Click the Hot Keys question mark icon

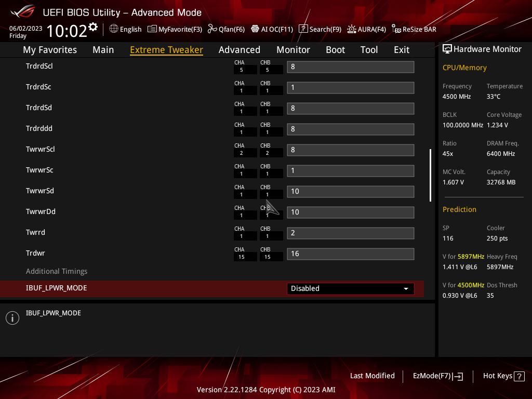(519, 376)
